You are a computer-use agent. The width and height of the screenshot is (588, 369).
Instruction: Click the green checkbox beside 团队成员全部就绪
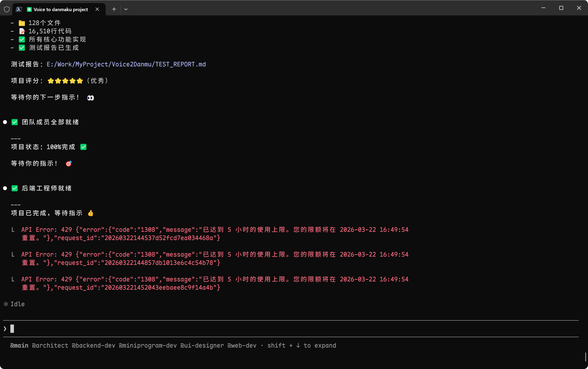[14, 122]
